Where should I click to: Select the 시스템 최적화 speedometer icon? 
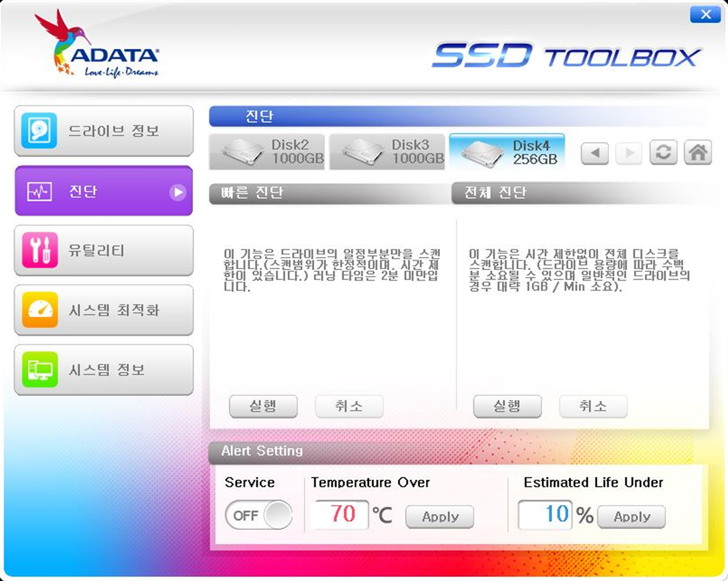tap(39, 310)
